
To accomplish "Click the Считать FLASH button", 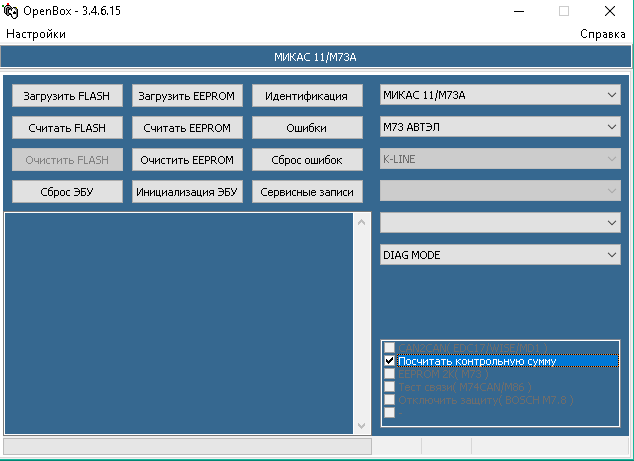I will pos(68,128).
